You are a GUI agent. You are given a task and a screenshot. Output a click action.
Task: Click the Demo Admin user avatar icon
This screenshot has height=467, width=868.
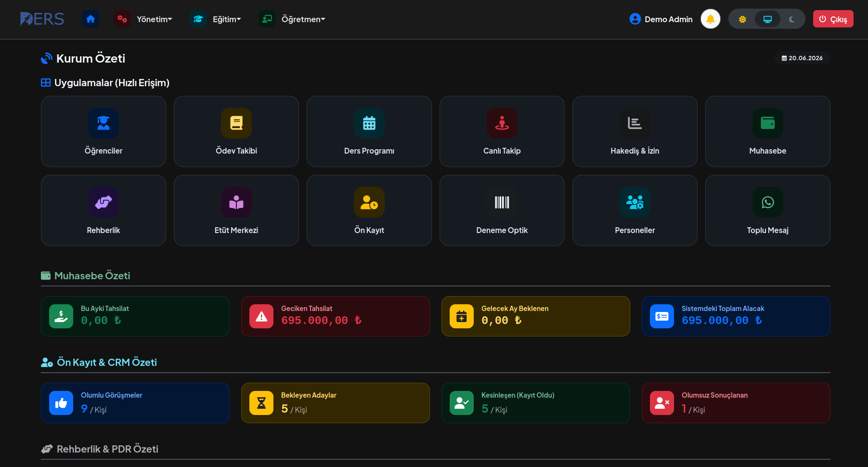point(635,19)
